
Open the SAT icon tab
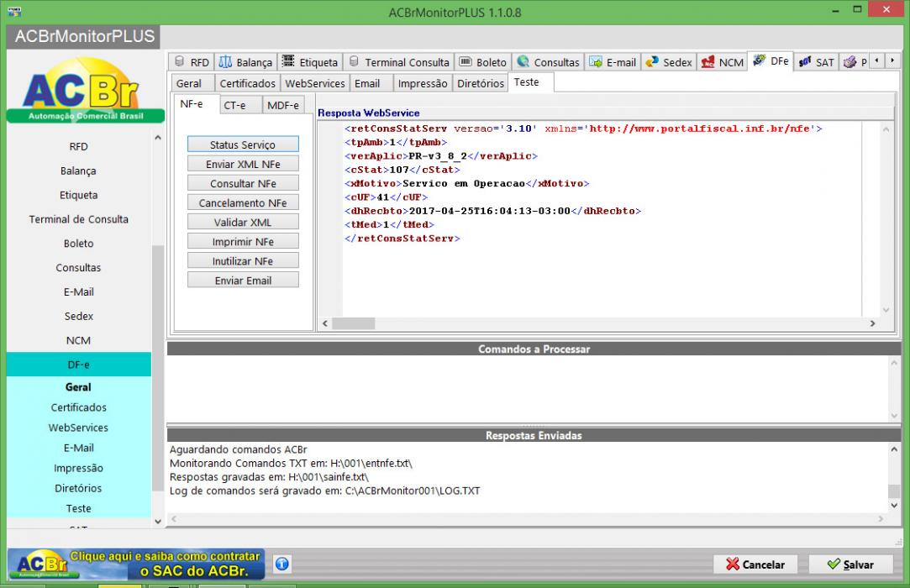816,62
